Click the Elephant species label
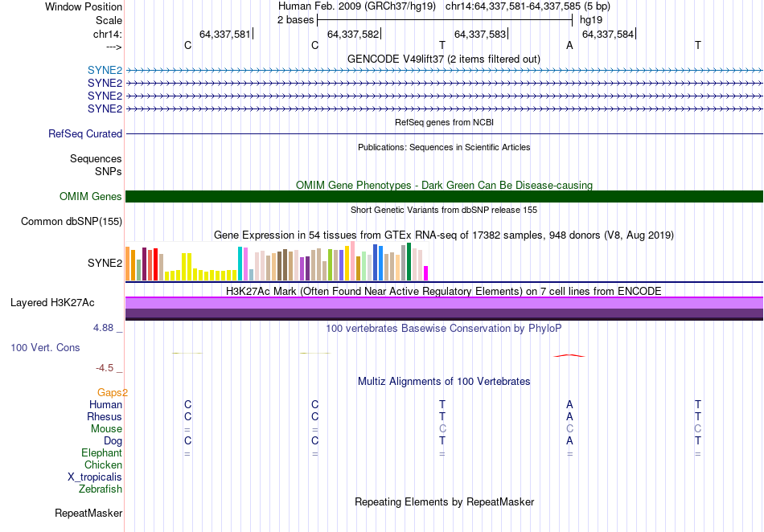This screenshot has height=532, width=764. point(101,453)
